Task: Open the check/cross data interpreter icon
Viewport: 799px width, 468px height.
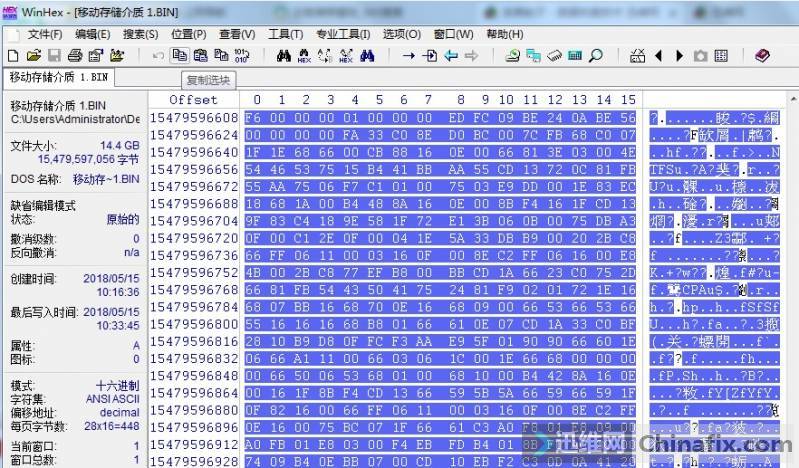Action: tap(637, 56)
